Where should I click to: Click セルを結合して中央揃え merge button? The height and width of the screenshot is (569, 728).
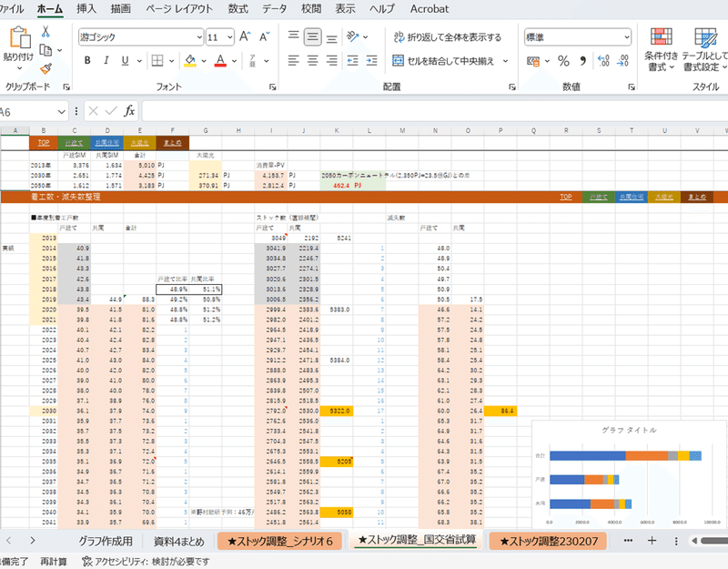click(443, 61)
